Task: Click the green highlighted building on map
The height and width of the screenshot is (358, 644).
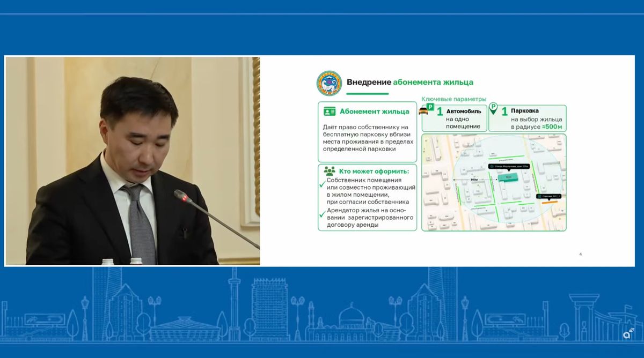Action: pos(507,176)
